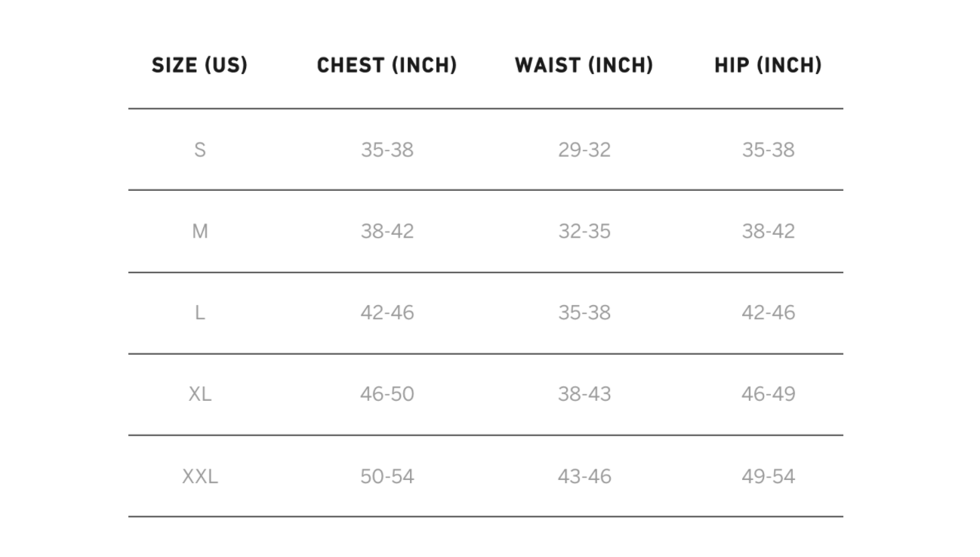Click waist value 32-35 in M row

(x=584, y=231)
